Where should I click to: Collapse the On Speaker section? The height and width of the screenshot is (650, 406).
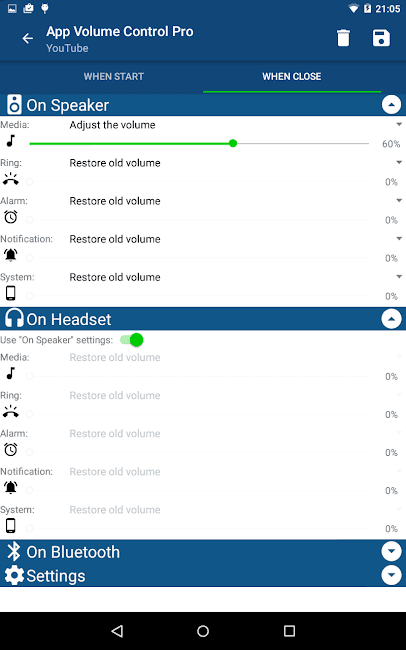click(x=391, y=105)
